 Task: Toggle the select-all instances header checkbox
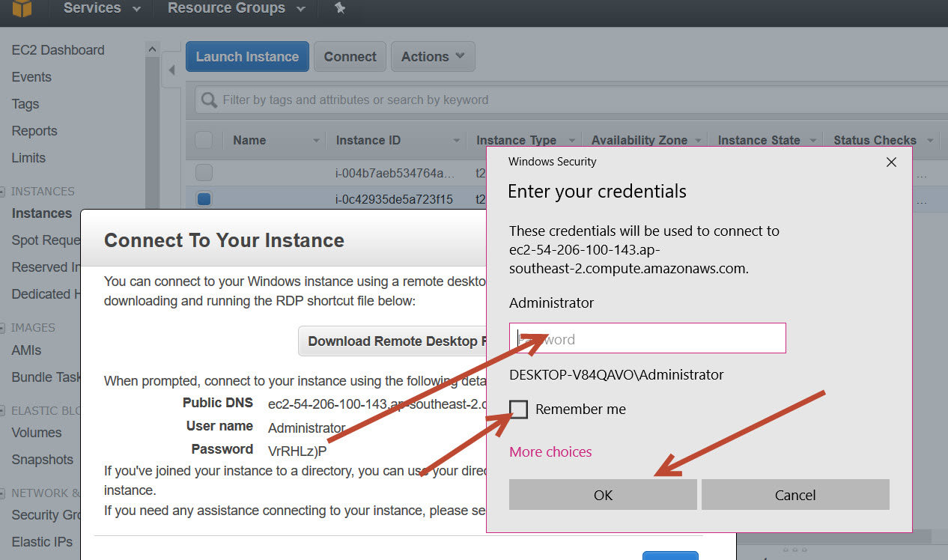click(204, 140)
